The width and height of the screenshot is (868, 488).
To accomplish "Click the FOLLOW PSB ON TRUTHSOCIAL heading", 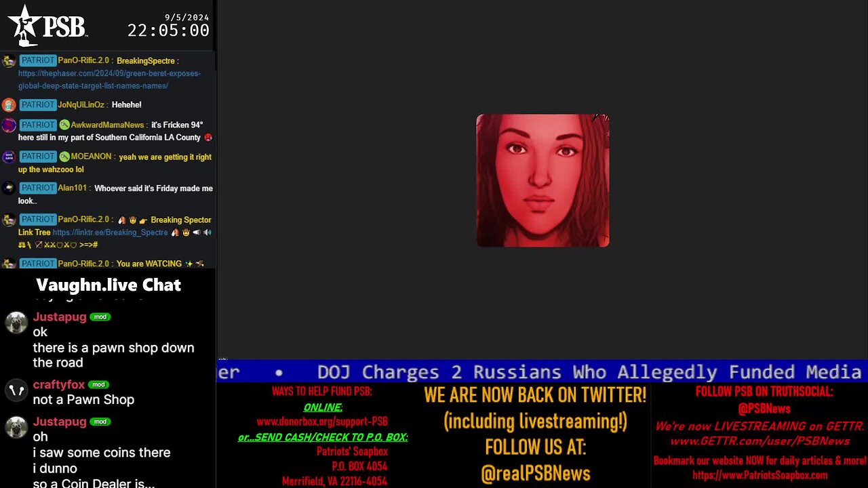I will [764, 391].
